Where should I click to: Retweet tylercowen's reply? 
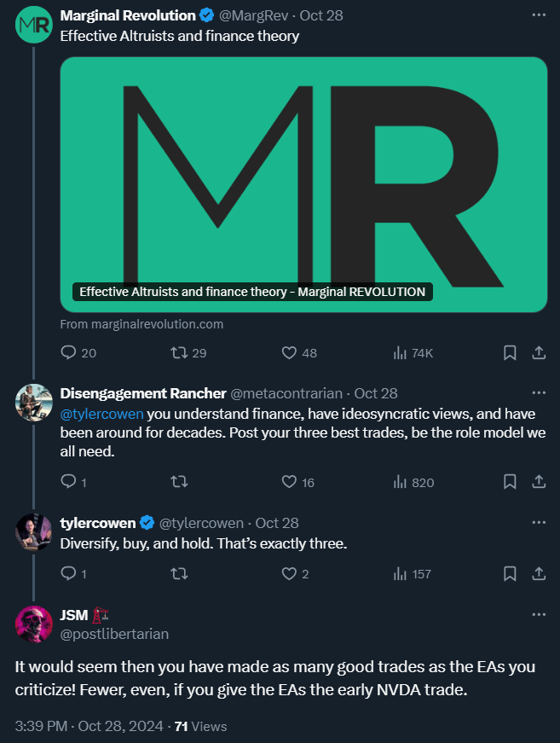pyautogui.click(x=179, y=574)
